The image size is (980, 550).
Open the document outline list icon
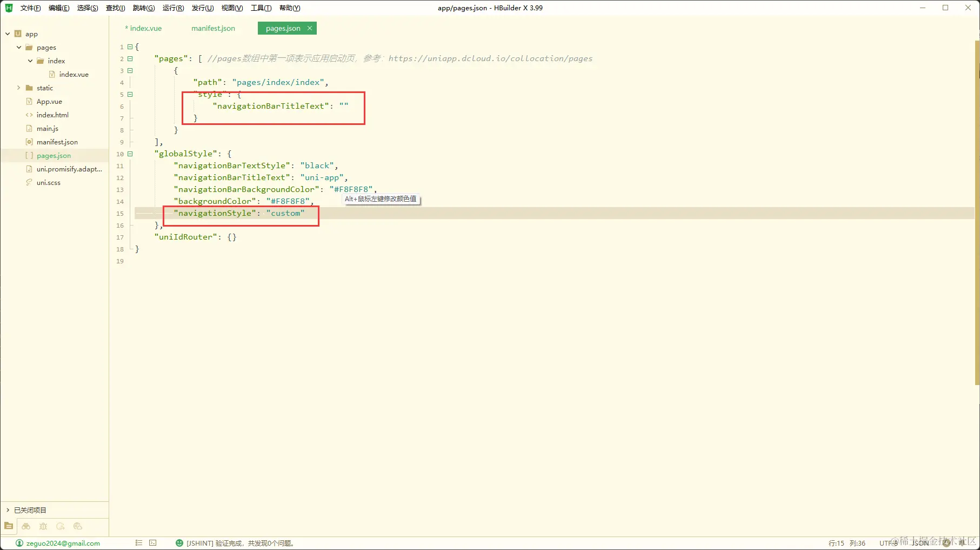tap(139, 543)
